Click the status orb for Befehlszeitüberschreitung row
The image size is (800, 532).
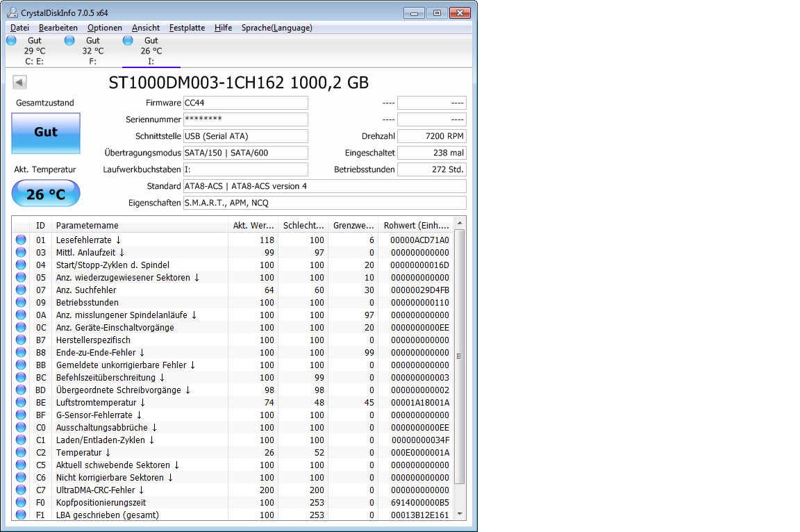[21, 377]
